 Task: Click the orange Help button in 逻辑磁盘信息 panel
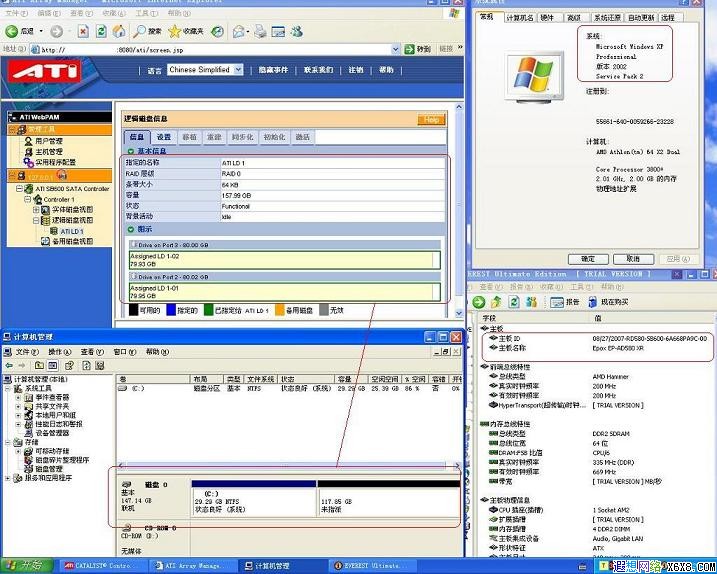point(431,119)
